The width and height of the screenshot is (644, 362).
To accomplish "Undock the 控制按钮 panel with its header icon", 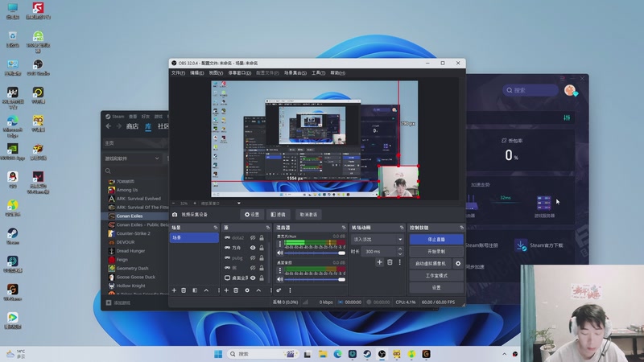I will pos(461,228).
